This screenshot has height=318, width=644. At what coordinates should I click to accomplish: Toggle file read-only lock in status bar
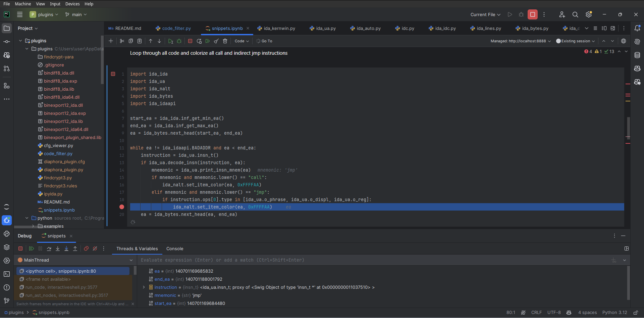(636, 313)
